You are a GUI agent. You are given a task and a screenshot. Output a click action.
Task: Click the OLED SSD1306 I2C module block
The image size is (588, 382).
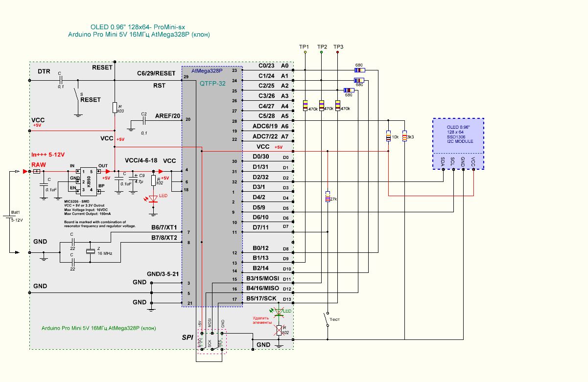(458, 144)
